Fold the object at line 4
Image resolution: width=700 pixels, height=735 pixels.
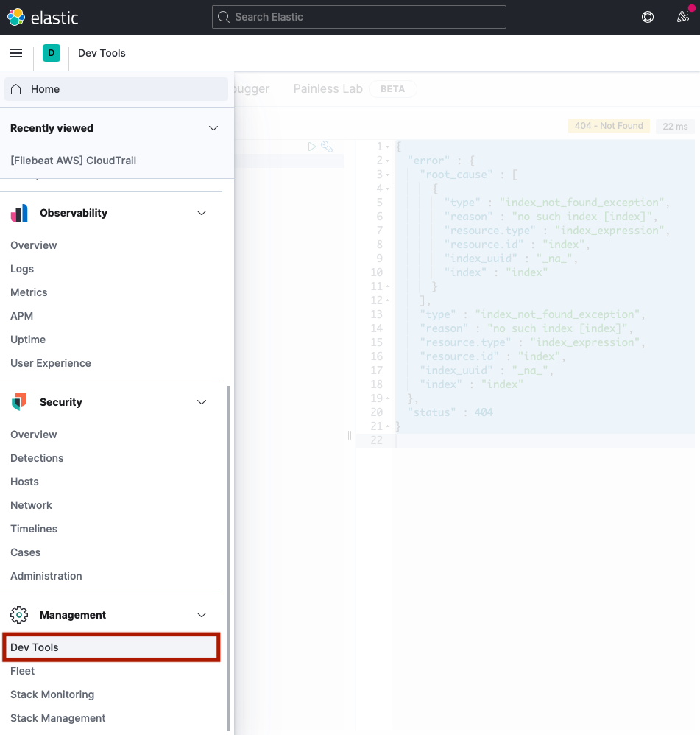(x=387, y=189)
